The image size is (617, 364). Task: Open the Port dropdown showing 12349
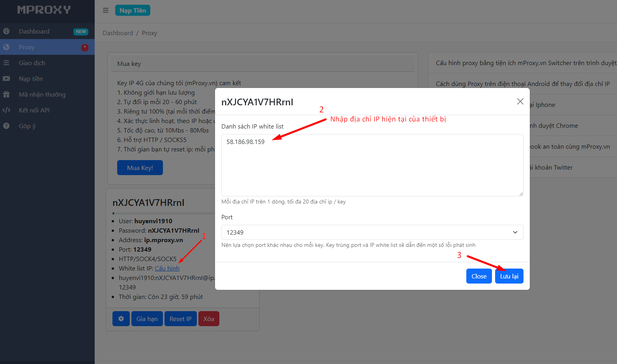pyautogui.click(x=372, y=232)
